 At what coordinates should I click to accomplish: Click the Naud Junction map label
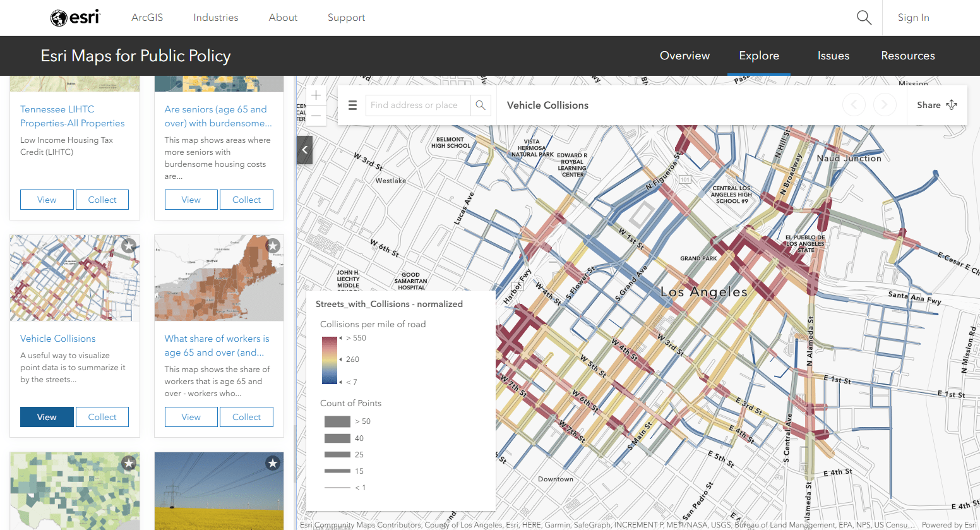(x=849, y=159)
